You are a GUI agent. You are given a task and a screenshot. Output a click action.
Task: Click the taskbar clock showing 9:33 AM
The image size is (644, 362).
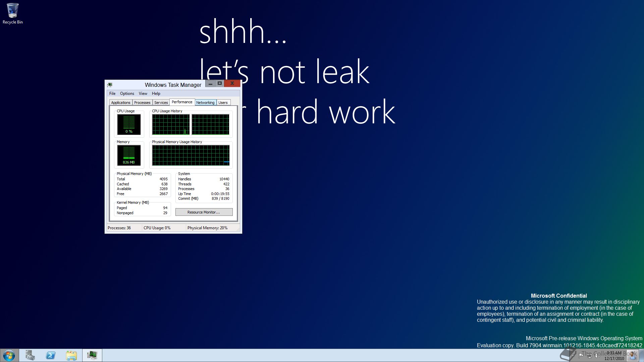614,356
